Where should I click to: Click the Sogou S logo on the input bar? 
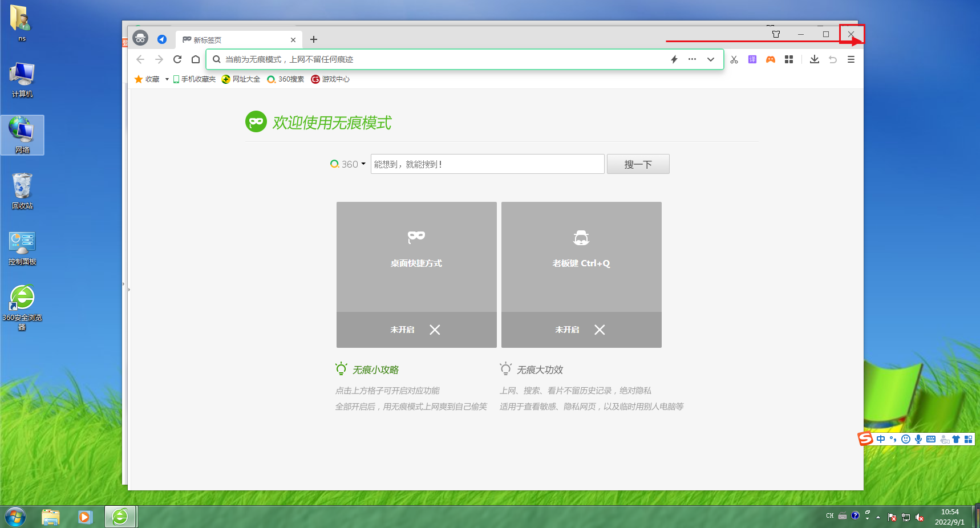866,438
